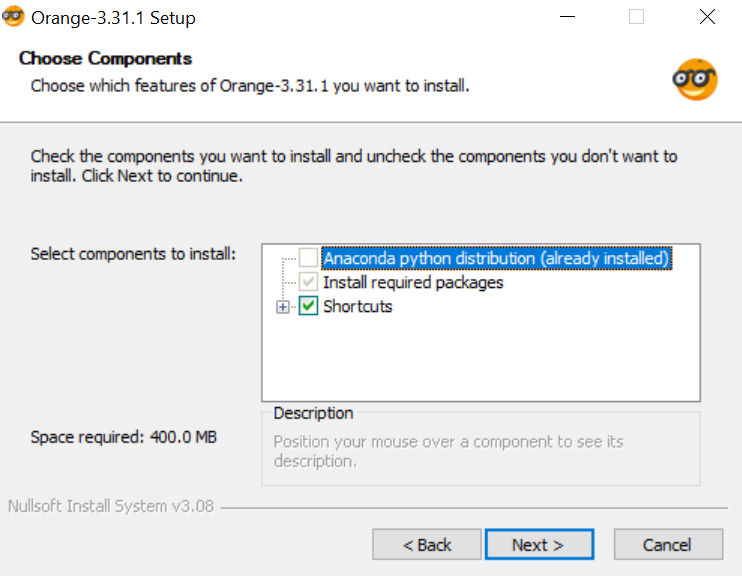This screenshot has width=742, height=576.
Task: Go back with the Back button
Action: 426,545
